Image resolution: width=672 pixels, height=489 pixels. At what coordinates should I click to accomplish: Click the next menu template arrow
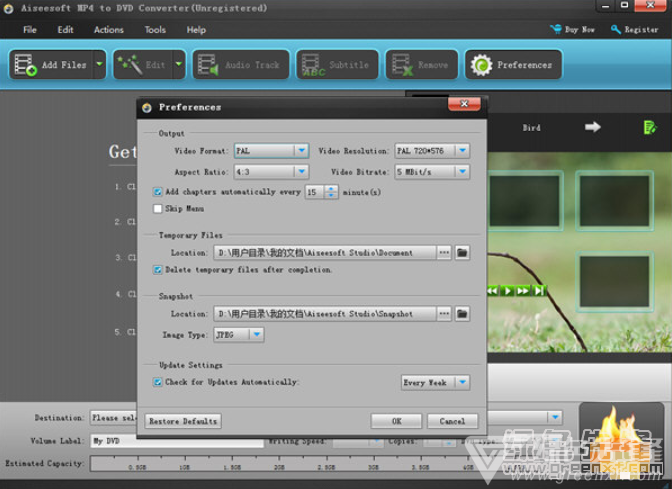(593, 127)
